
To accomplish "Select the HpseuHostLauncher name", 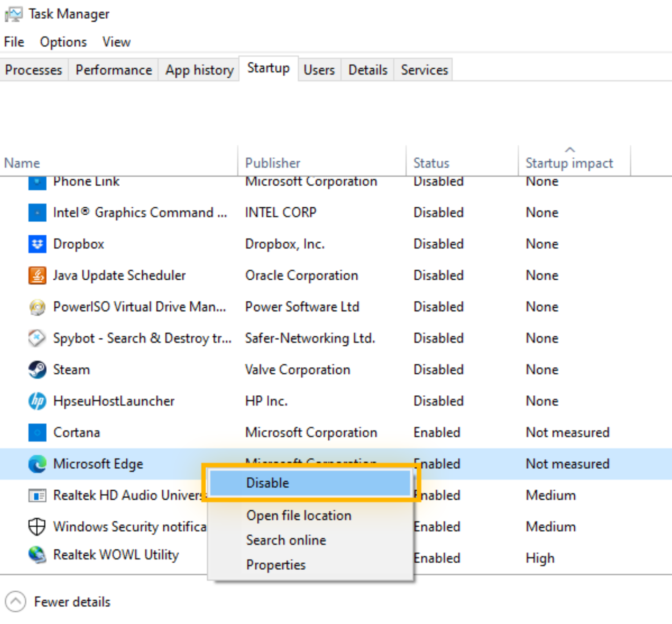I will (114, 401).
